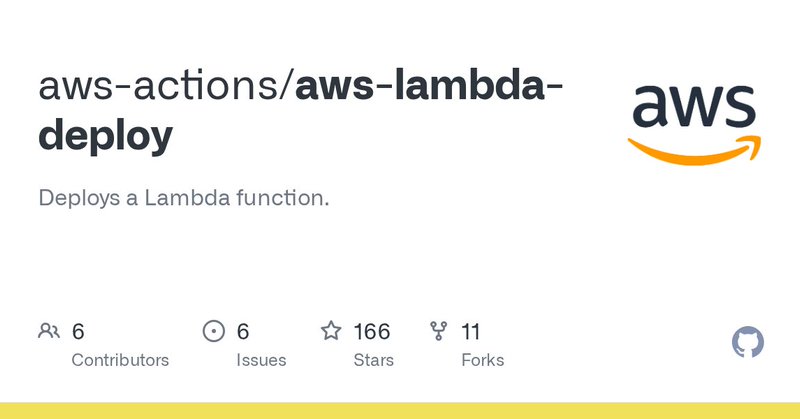The height and width of the screenshot is (419, 800).
Task: Click the Issues label text
Action: coord(261,360)
